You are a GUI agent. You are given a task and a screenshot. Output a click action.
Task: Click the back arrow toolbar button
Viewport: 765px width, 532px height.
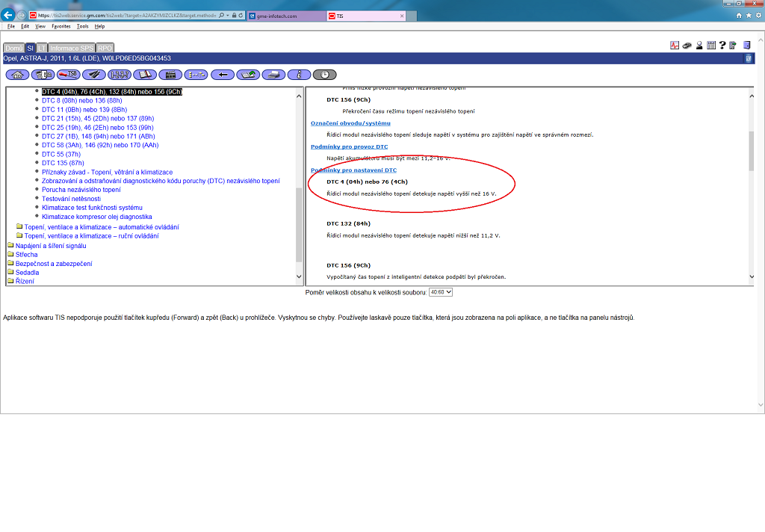click(x=222, y=74)
